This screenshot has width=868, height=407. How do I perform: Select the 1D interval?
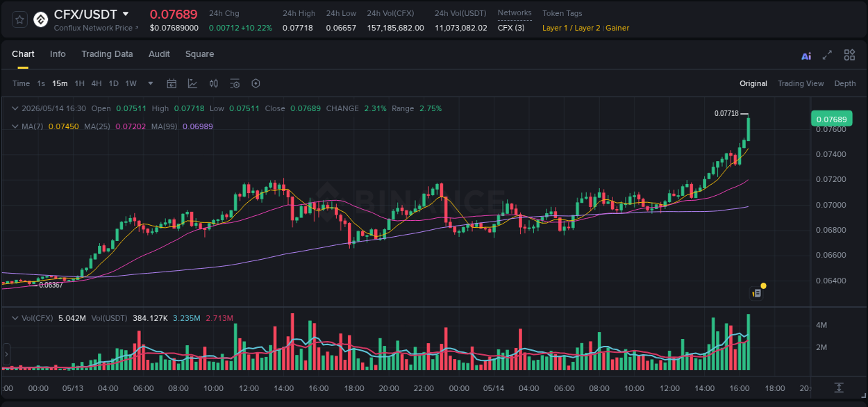tap(113, 83)
